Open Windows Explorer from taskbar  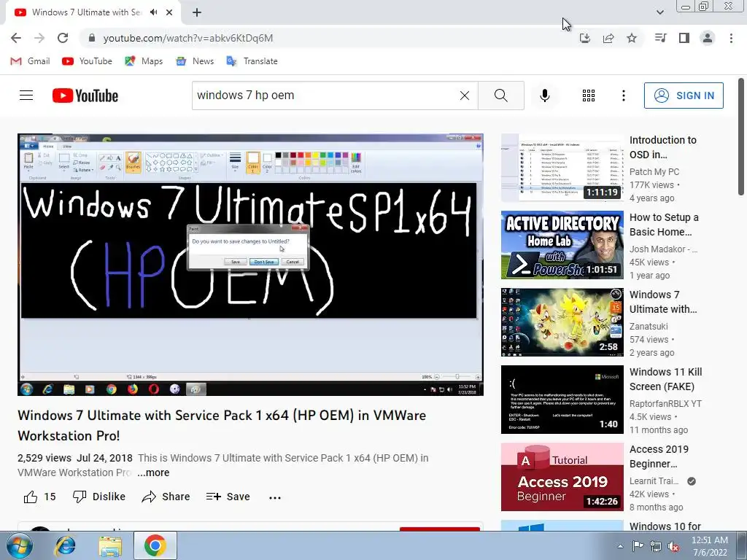point(110,545)
